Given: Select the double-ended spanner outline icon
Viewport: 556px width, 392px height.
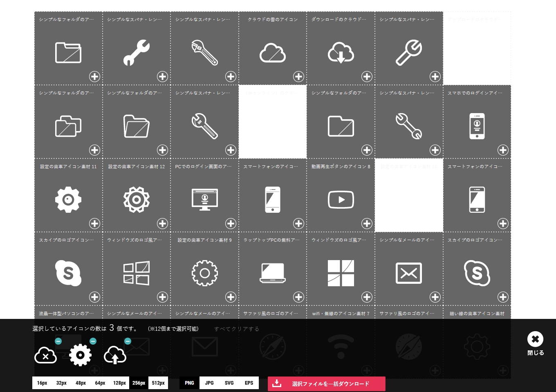Looking at the screenshot, I should (409, 126).
